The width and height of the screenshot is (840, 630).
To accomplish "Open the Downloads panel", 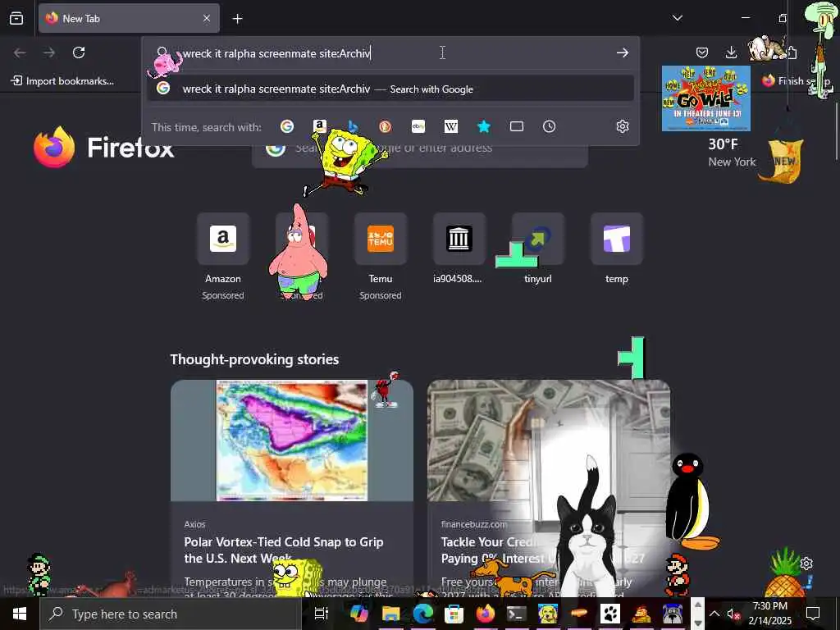I will point(731,52).
